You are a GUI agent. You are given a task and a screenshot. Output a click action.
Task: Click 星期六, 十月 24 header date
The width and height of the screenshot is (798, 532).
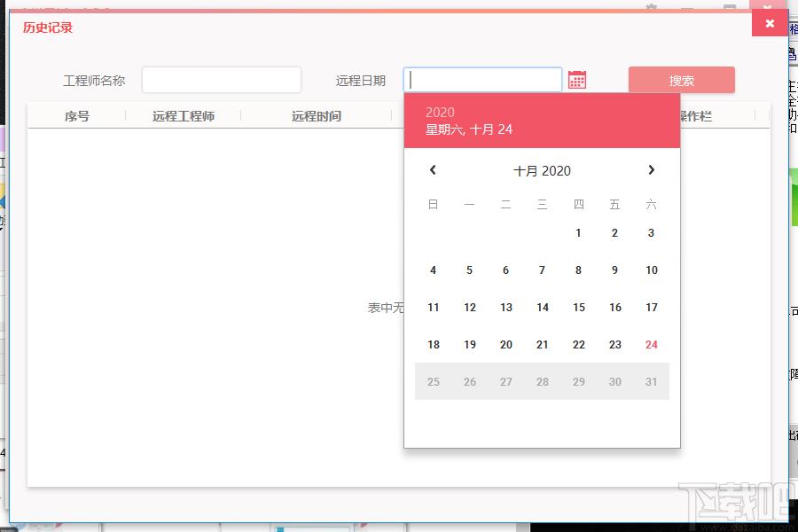click(469, 129)
